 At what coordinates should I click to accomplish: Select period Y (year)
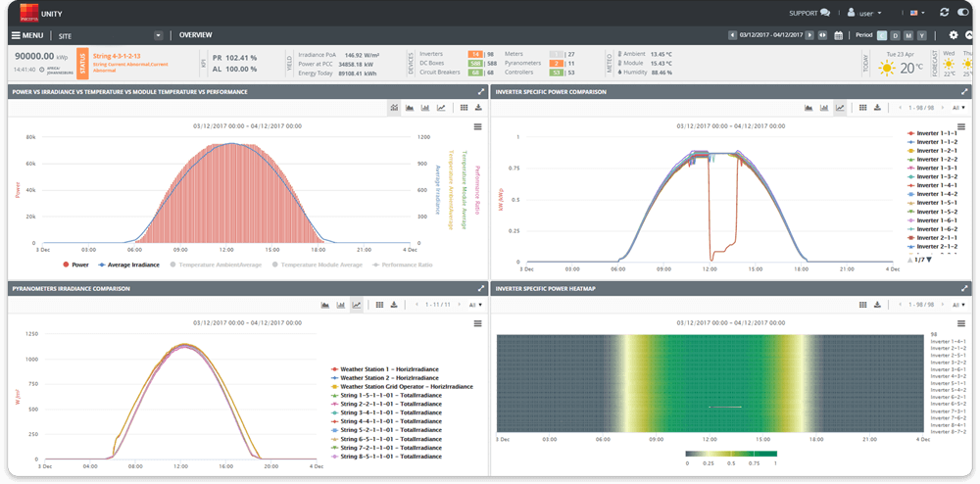(x=922, y=35)
